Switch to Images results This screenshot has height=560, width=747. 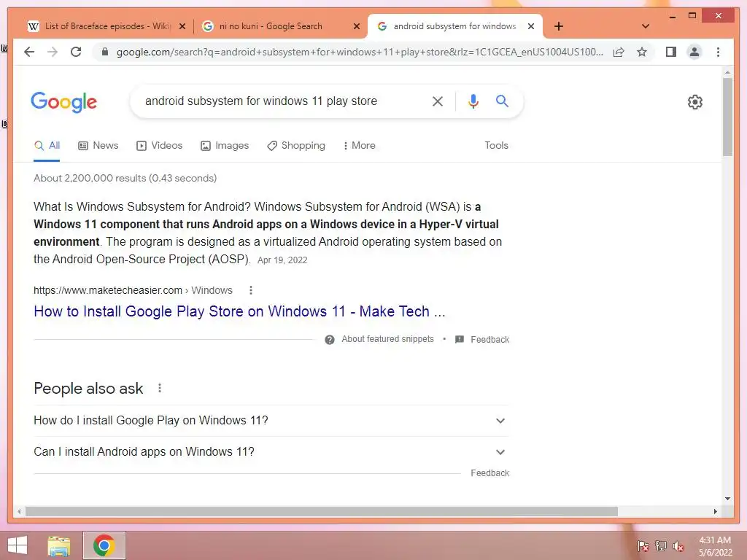225,146
